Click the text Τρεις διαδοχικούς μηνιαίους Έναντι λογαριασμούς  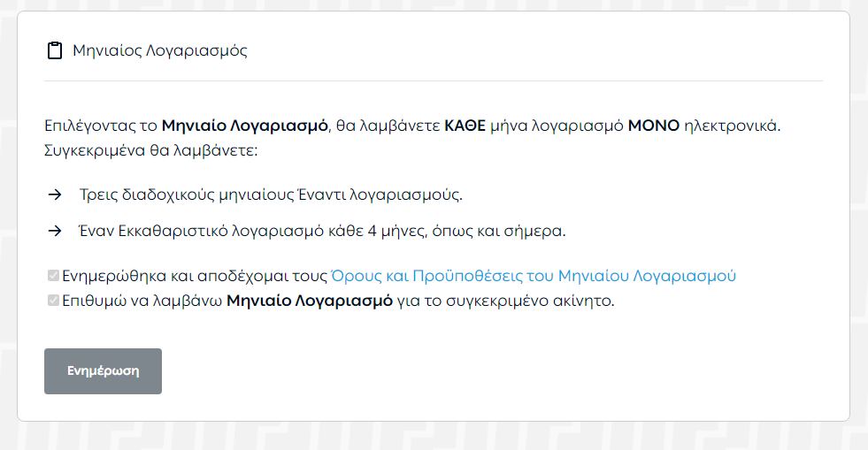click(x=271, y=194)
